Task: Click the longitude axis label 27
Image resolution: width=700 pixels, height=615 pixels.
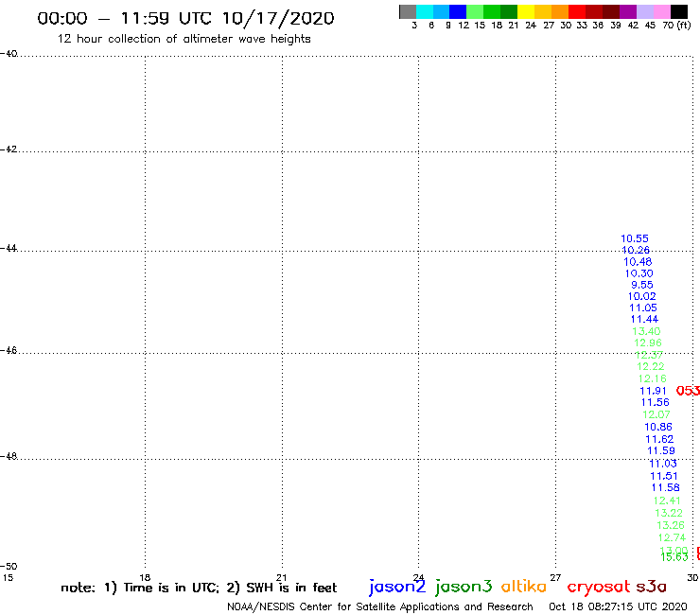Action: click(555, 577)
